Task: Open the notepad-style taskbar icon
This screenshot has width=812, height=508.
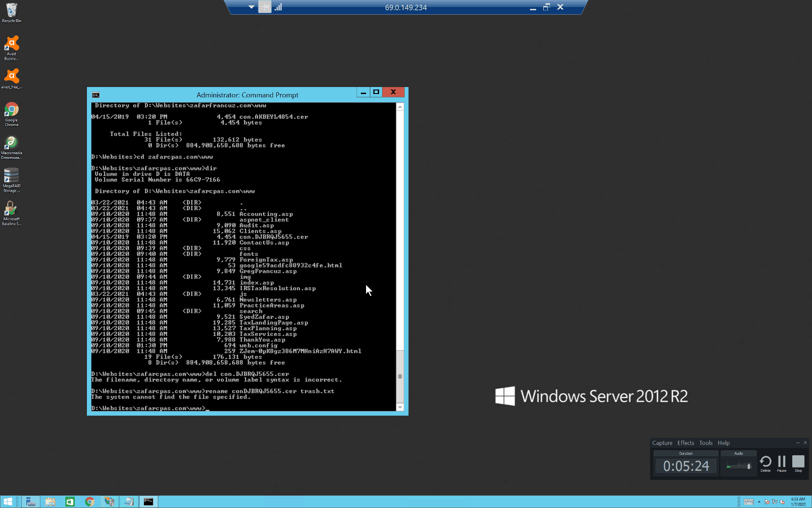Action: click(129, 502)
